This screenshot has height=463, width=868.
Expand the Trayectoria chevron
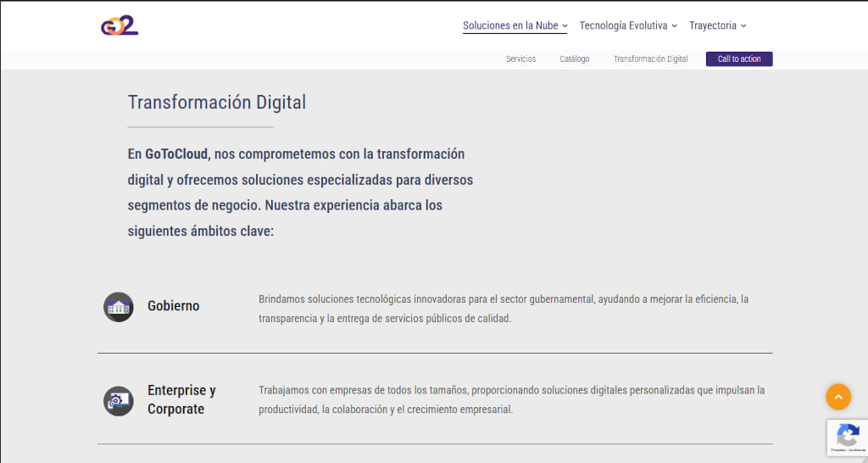click(743, 26)
